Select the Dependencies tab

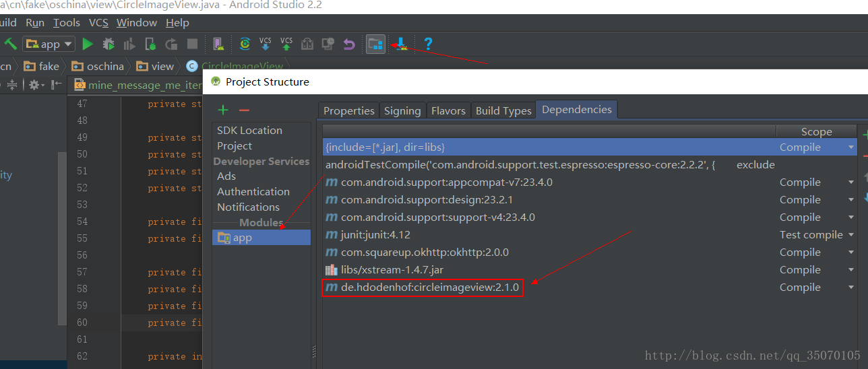[577, 110]
